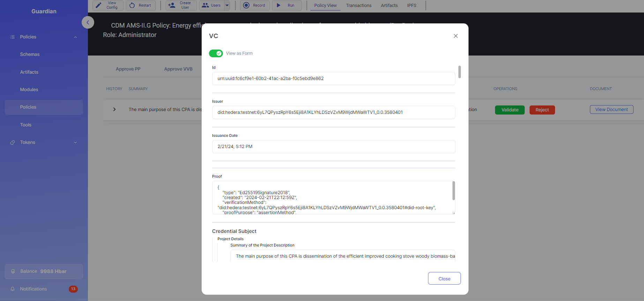Screen dimensions: 644x301
Task: Click the Create User icon
Action: (172, 5)
